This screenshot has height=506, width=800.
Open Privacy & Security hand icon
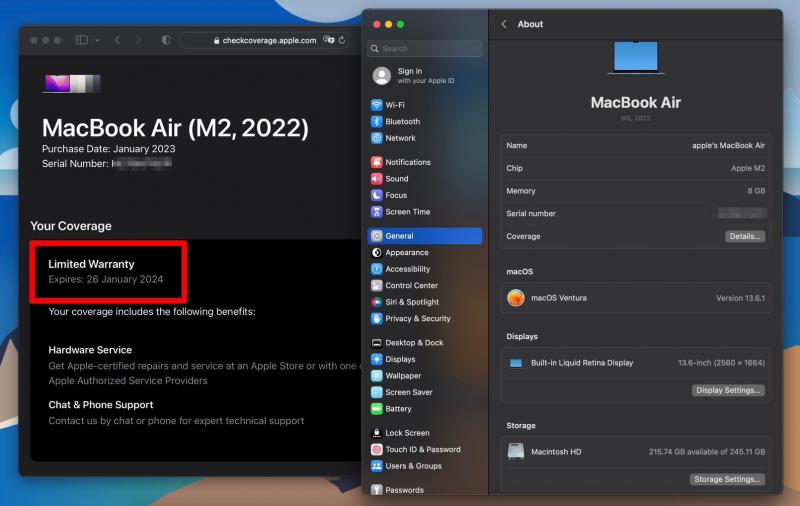(377, 318)
